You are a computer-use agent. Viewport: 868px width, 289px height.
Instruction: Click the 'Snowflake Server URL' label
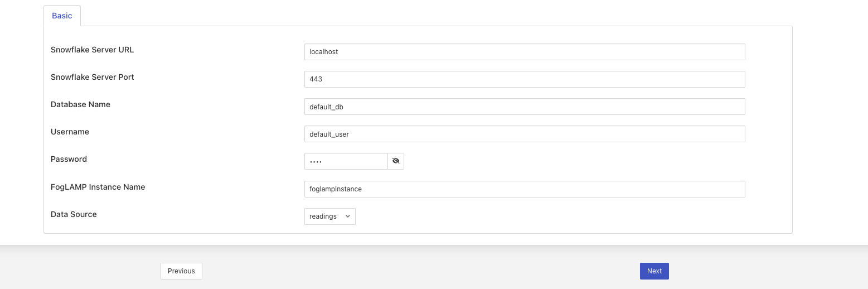point(92,50)
